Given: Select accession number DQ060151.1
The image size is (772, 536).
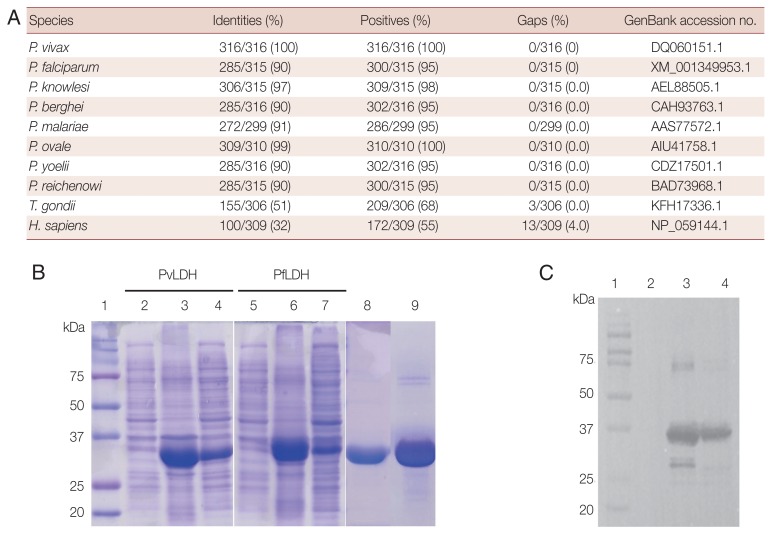Looking at the screenshot, I should (x=686, y=47).
